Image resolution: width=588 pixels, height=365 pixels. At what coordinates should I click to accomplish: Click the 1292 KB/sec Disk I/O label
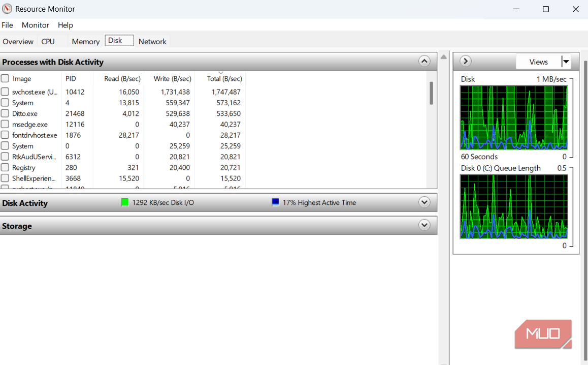(163, 202)
